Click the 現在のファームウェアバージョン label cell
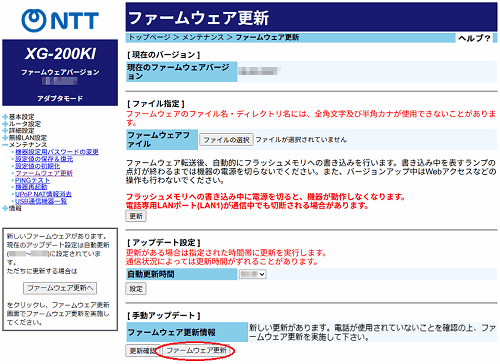Viewport: 500px width, 364px height. [182, 72]
